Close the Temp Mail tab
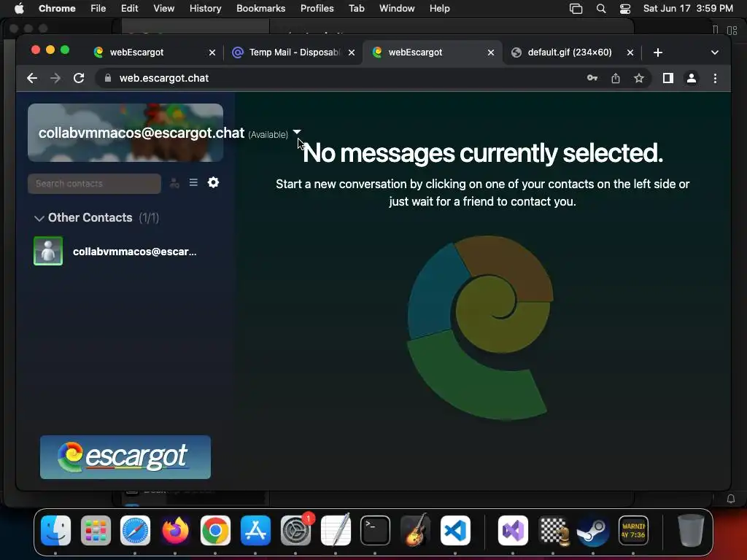 [x=352, y=52]
